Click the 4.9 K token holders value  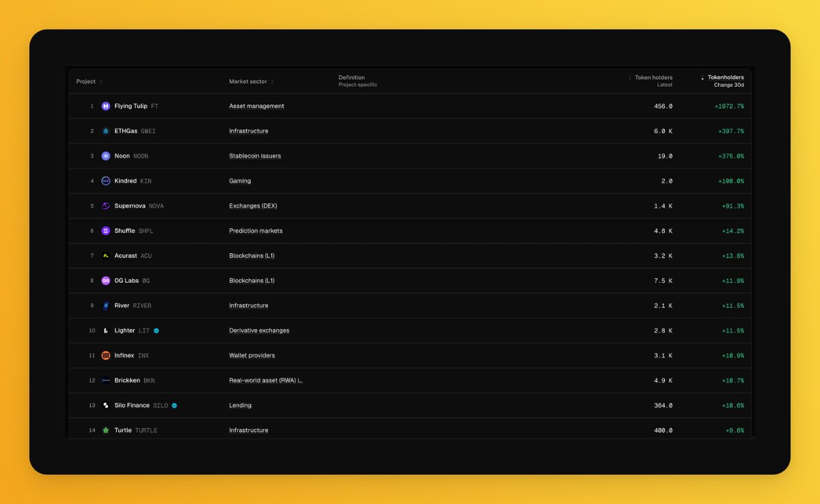click(664, 380)
